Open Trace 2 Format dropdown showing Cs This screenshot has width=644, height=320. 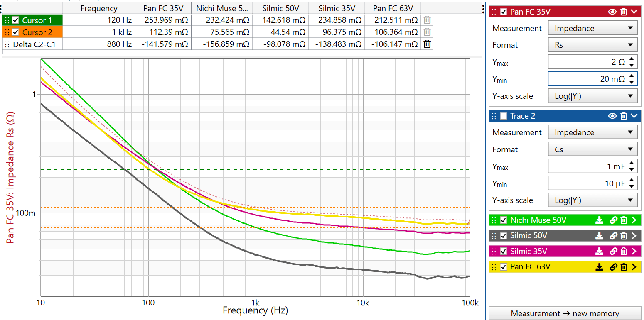point(593,149)
